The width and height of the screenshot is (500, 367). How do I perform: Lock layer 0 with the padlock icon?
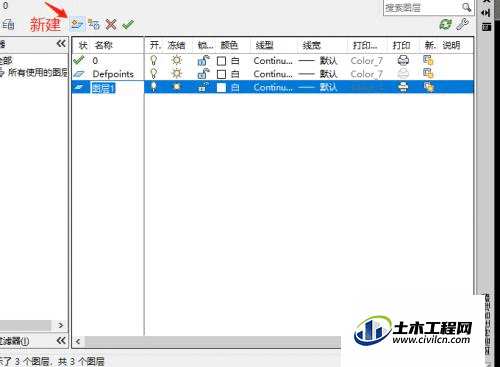coord(203,60)
